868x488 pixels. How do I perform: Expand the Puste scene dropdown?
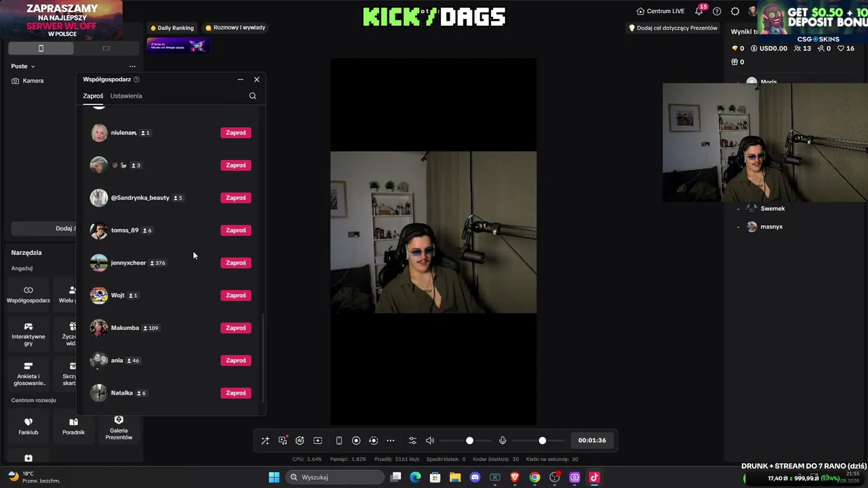pyautogui.click(x=23, y=66)
